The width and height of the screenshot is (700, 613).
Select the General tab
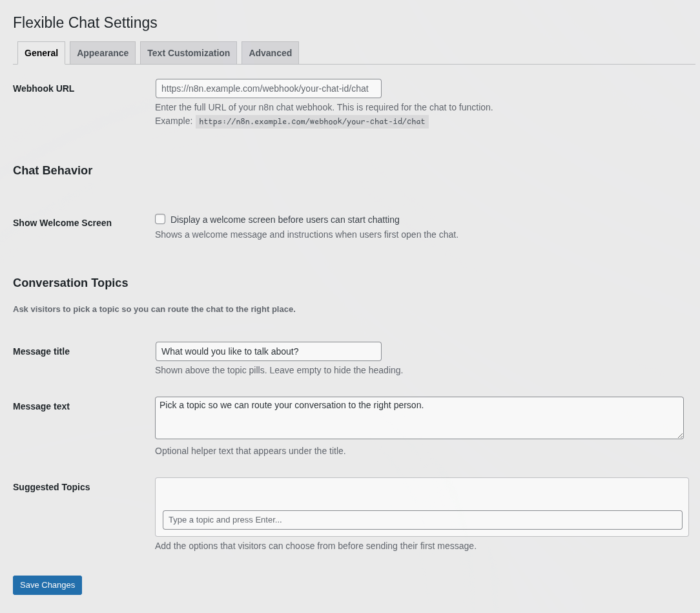(41, 52)
